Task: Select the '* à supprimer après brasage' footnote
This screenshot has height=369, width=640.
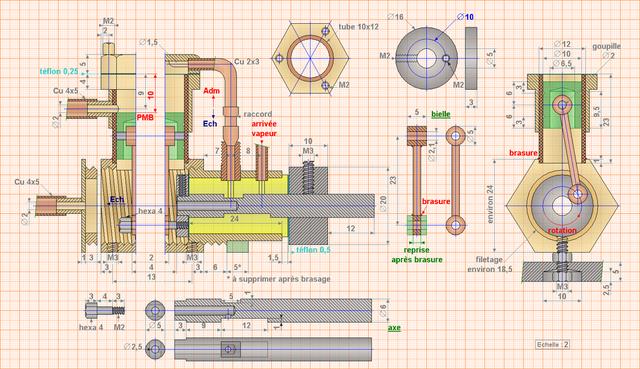Action: (x=278, y=279)
